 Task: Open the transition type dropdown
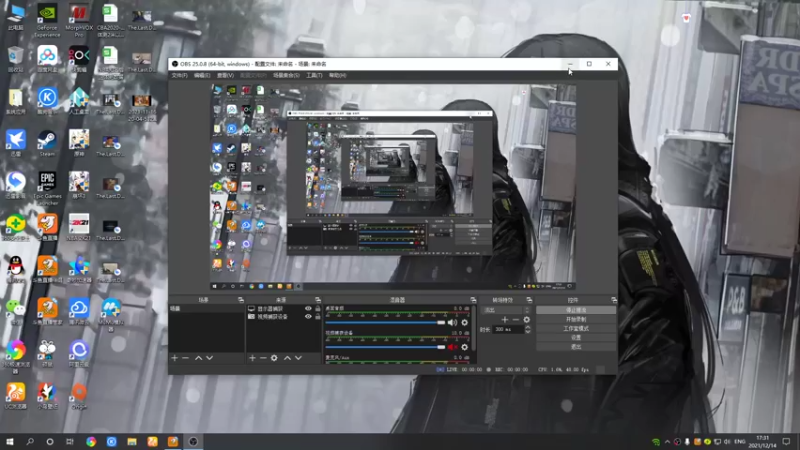506,310
